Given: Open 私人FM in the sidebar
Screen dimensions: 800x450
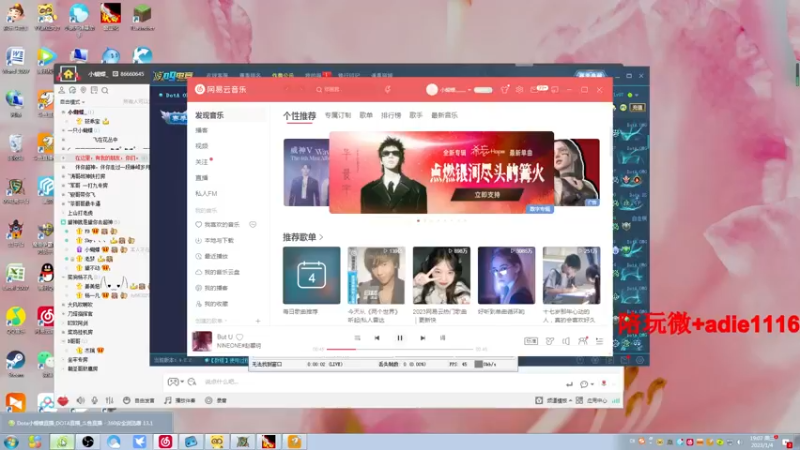Looking at the screenshot, I should [206, 193].
